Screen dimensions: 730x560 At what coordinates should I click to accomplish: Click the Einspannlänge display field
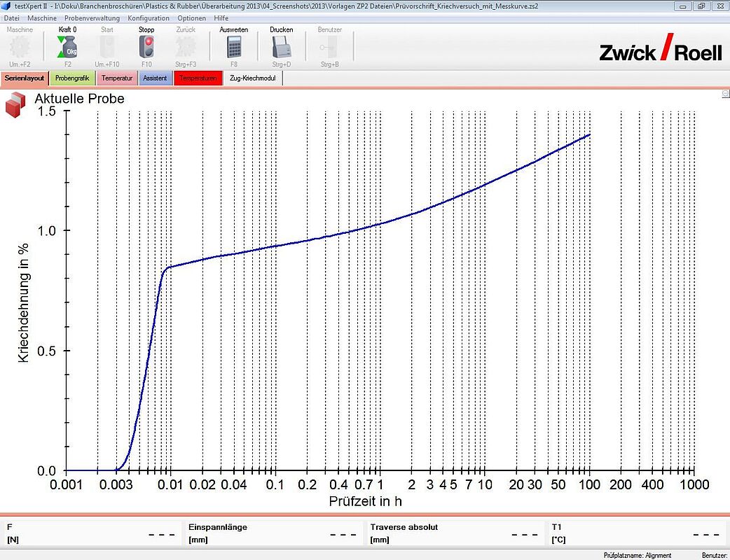[273, 533]
